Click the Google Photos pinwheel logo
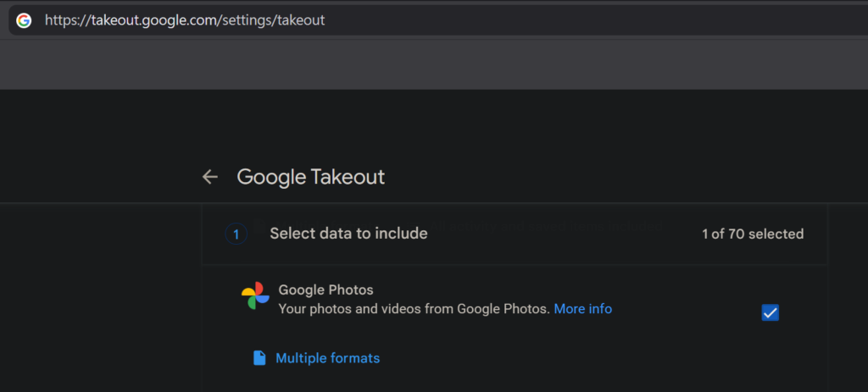Image resolution: width=868 pixels, height=392 pixels. (x=255, y=295)
